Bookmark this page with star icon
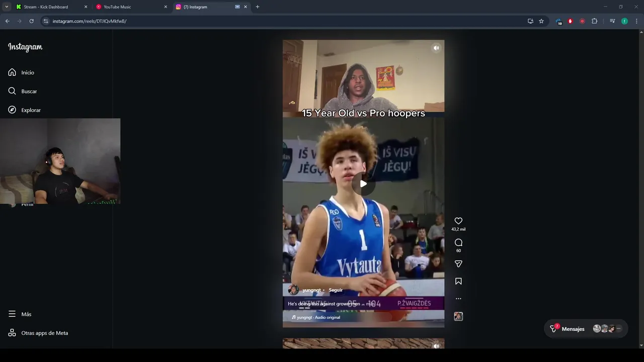644x362 pixels. [x=541, y=21]
